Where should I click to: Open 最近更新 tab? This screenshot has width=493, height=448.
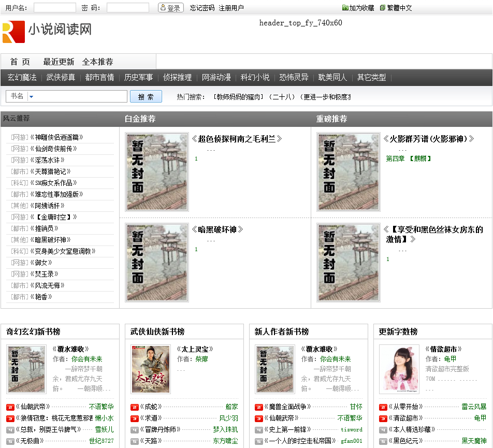(59, 62)
